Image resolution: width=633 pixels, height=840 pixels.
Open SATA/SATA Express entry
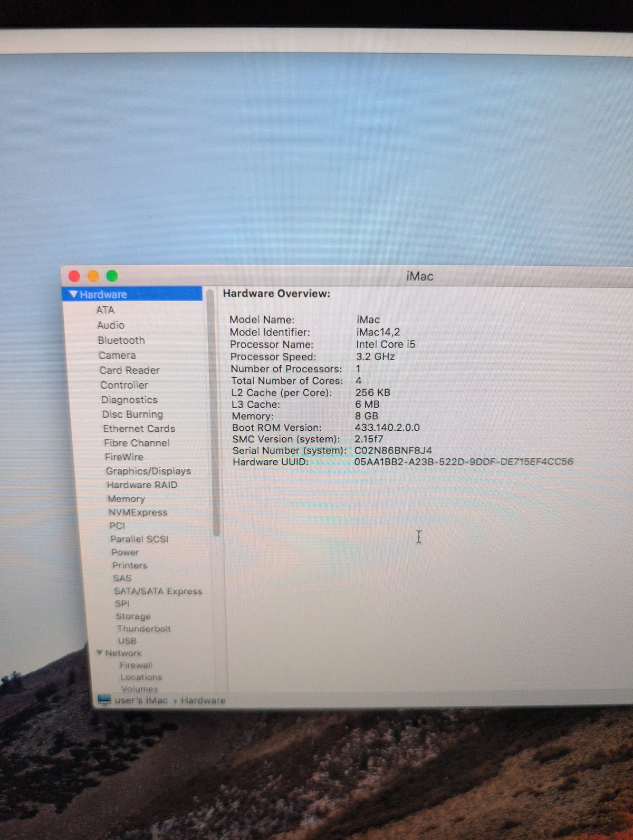[158, 591]
